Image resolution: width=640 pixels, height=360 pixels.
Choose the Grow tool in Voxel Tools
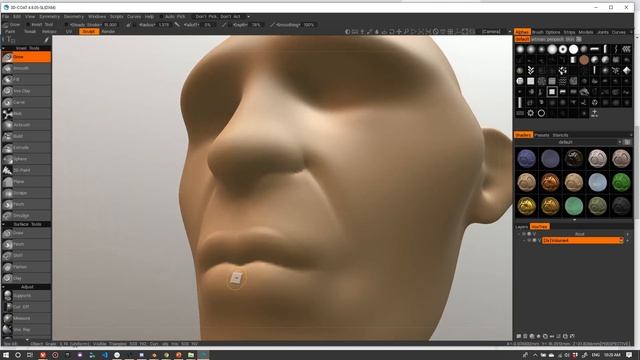click(x=26, y=57)
